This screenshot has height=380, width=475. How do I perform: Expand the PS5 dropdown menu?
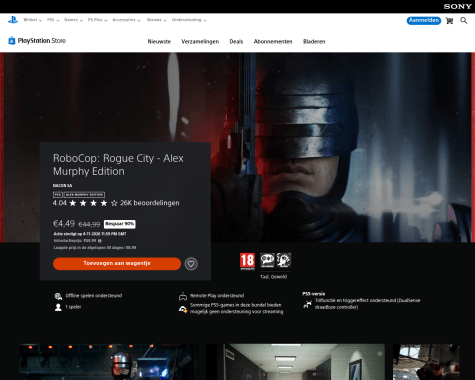coord(53,20)
